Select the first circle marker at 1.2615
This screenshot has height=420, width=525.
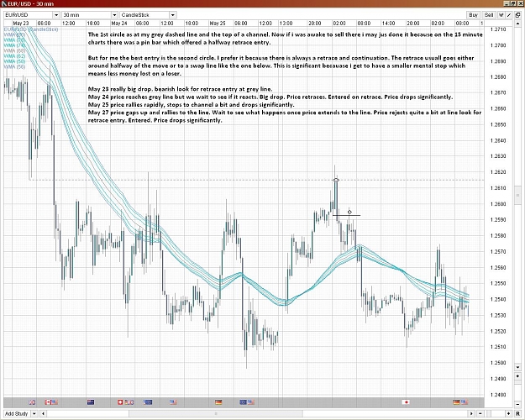pyautogui.click(x=336, y=181)
